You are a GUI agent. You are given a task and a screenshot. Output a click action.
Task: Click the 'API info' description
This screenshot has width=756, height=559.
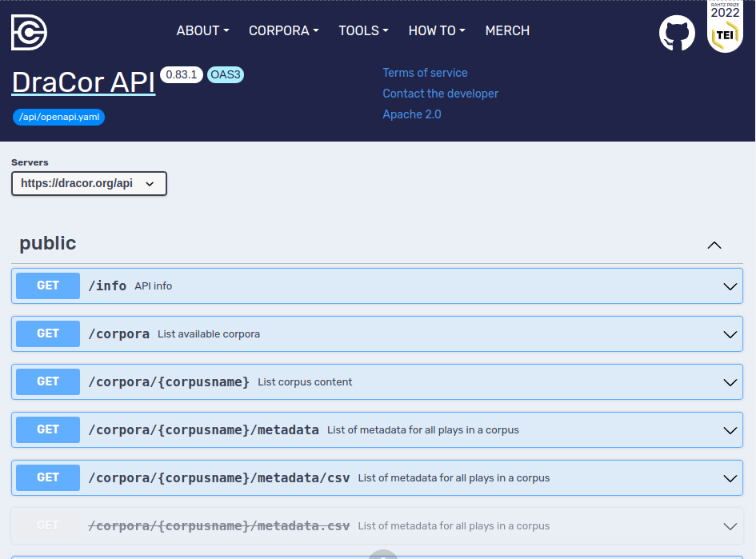point(154,286)
